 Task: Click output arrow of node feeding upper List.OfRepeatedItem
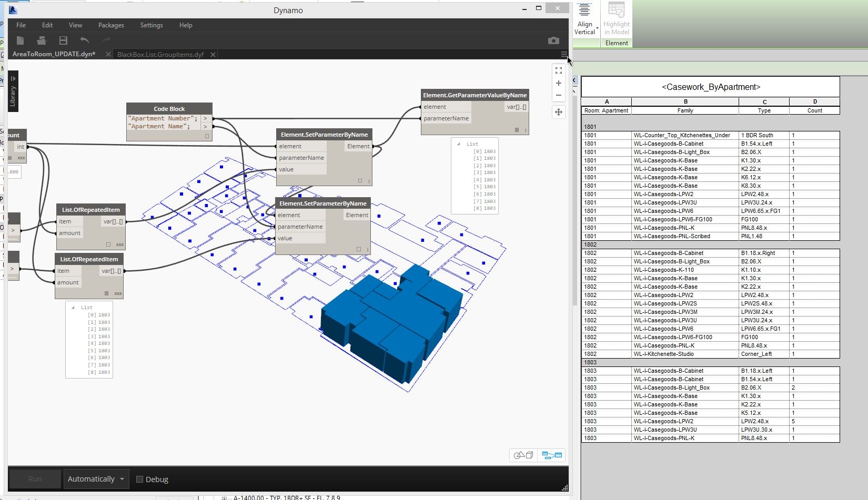13,230
